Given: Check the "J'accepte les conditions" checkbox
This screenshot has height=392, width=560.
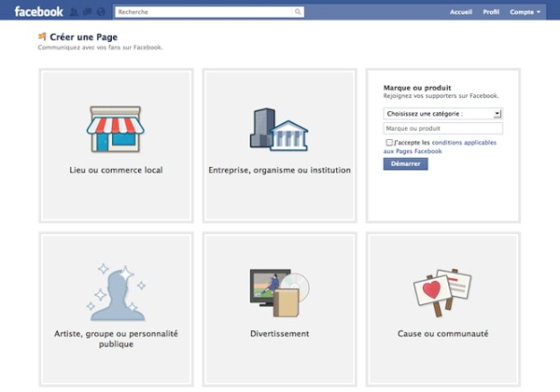Looking at the screenshot, I should tap(389, 143).
